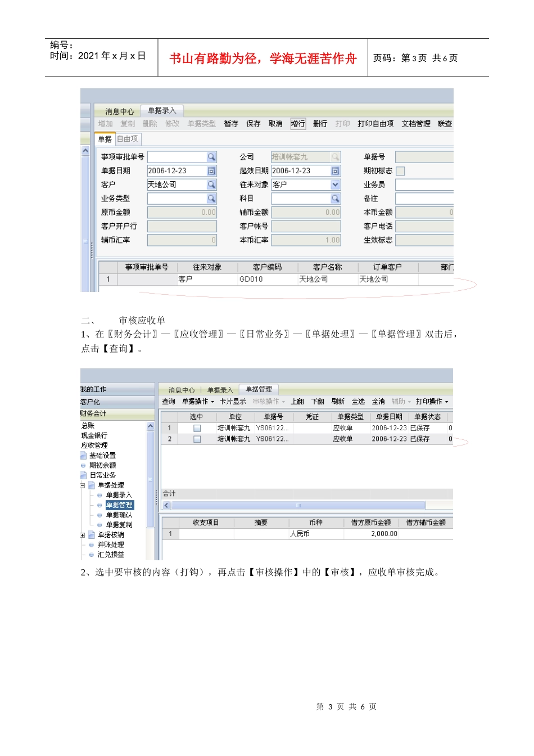534x756 pixels.
Task: Click bullet icon beside 单据确认
Action: click(x=99, y=515)
